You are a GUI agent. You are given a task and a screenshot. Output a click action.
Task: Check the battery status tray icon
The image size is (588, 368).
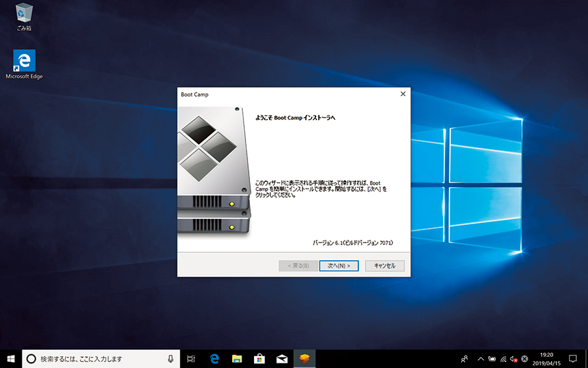(492, 359)
